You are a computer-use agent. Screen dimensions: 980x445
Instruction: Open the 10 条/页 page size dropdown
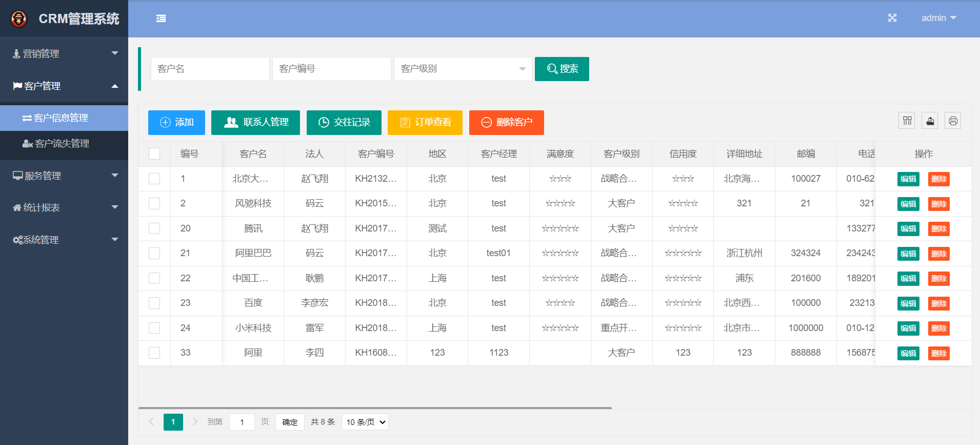(x=365, y=422)
